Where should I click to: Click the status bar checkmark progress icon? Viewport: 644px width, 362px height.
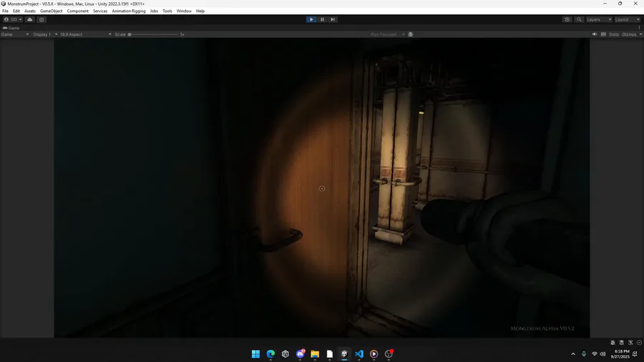coord(639,343)
